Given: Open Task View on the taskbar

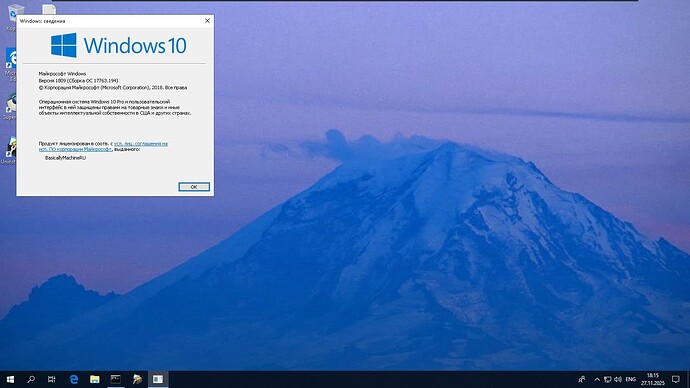Looking at the screenshot, I should [x=51, y=379].
